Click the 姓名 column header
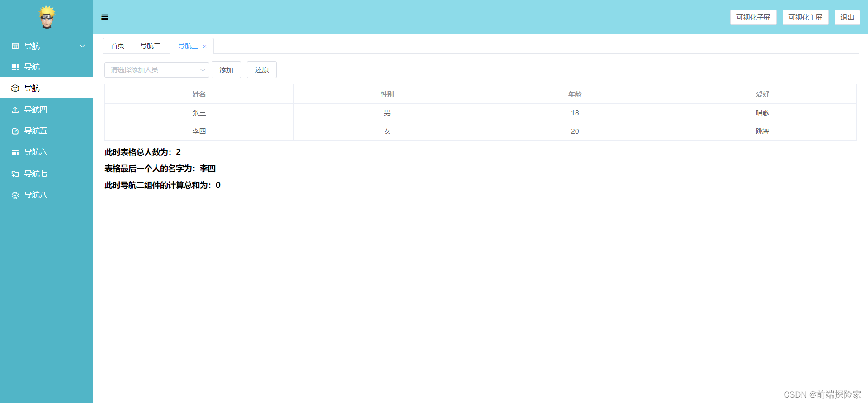 coord(199,94)
